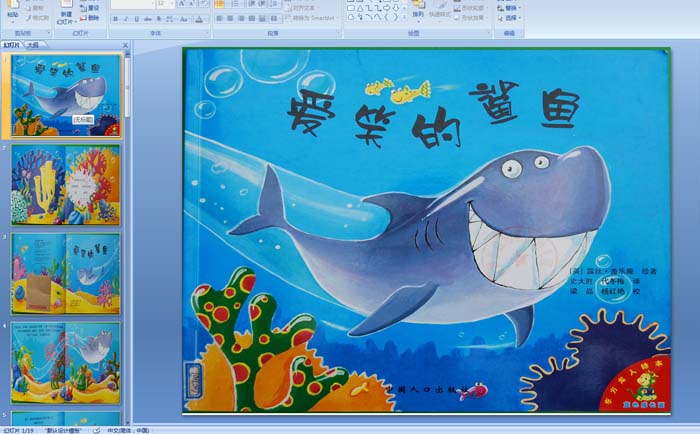Select the Format Painter (格式刷) tool
This screenshot has width=700, height=434.
[37, 18]
